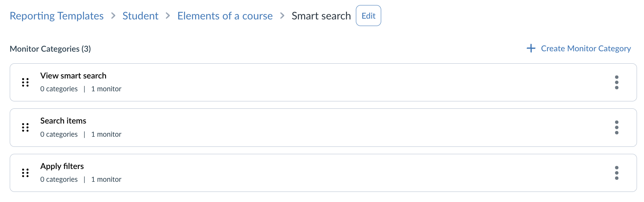Click the plus icon beside Create Monitor Category
Viewport: 644px width, 202px height.
pyautogui.click(x=531, y=48)
